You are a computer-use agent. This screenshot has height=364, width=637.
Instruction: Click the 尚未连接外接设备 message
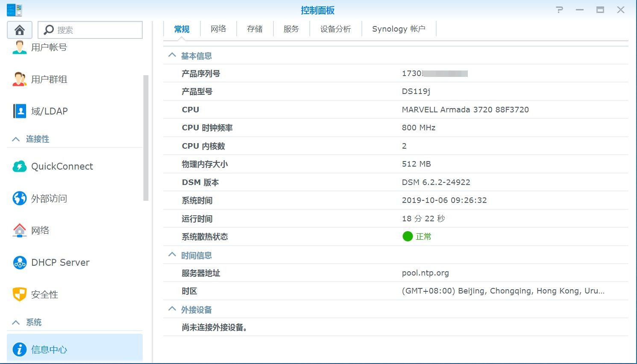click(x=214, y=328)
